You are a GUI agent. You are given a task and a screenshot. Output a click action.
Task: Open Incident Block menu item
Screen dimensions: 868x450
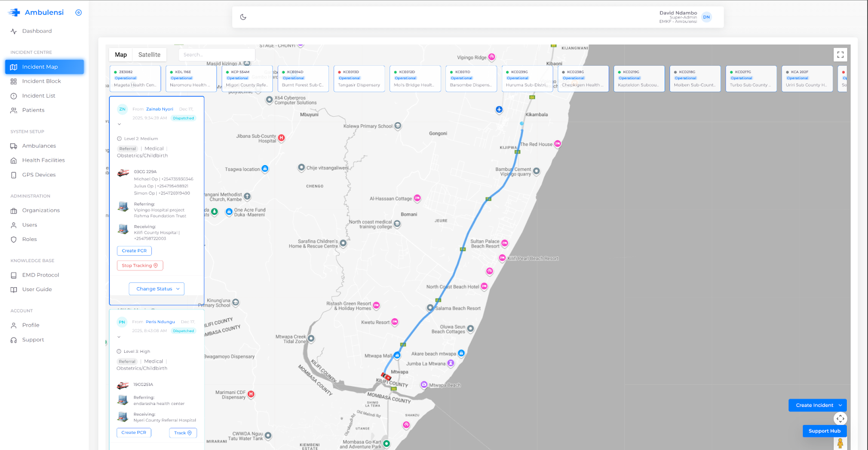(x=41, y=81)
